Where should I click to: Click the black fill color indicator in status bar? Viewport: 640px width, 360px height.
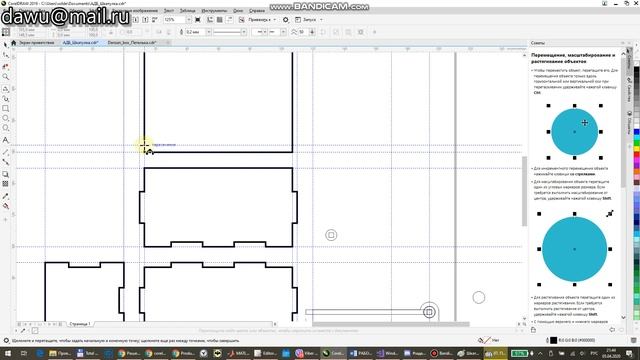pyautogui.click(x=553, y=340)
